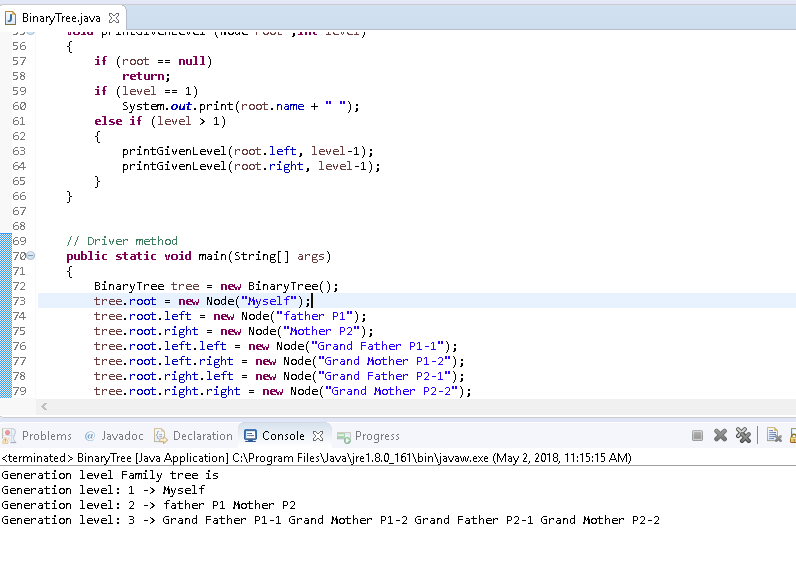
Task: Click the editor's horizontal scroll left arrow
Action: (x=44, y=406)
